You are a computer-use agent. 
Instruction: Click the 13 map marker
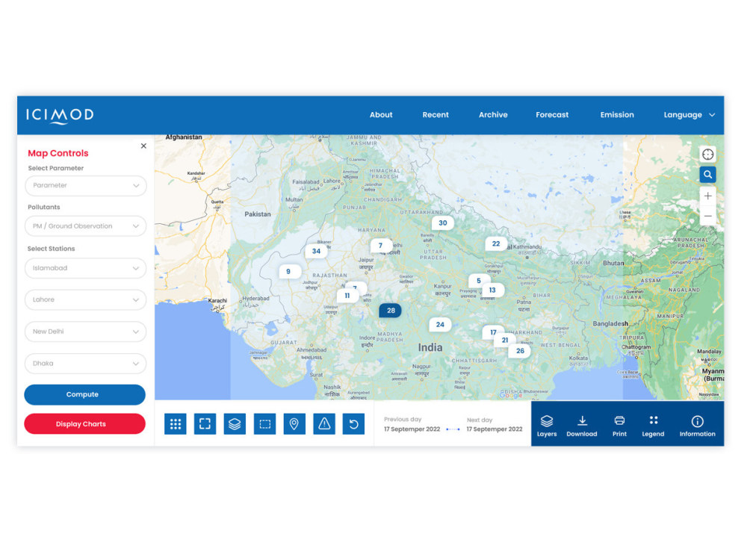tap(492, 290)
